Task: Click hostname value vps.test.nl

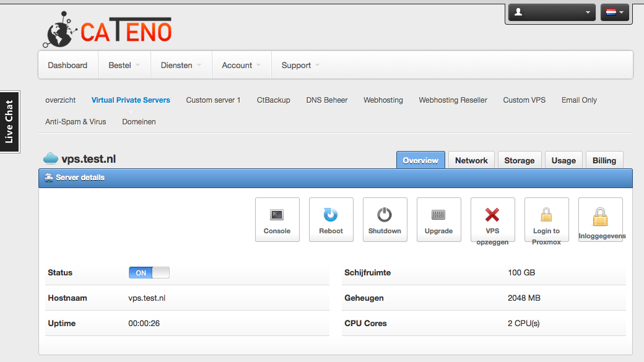Action: pos(147,298)
